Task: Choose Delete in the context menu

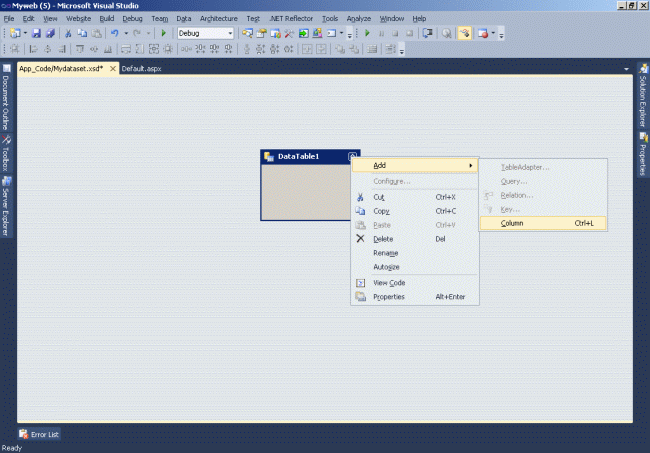Action: (x=385, y=239)
